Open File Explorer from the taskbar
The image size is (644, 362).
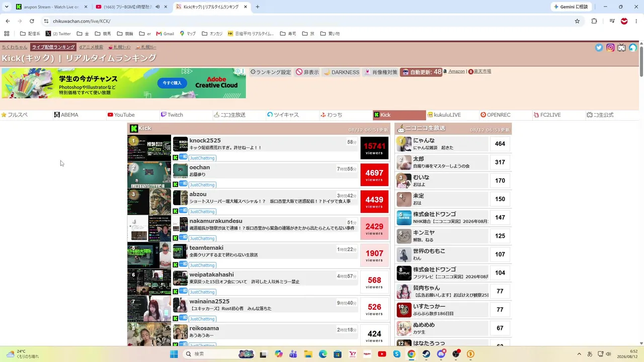[308, 354]
